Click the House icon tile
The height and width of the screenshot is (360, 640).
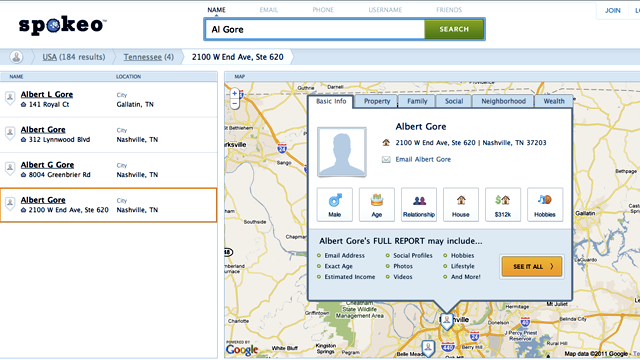point(461,204)
